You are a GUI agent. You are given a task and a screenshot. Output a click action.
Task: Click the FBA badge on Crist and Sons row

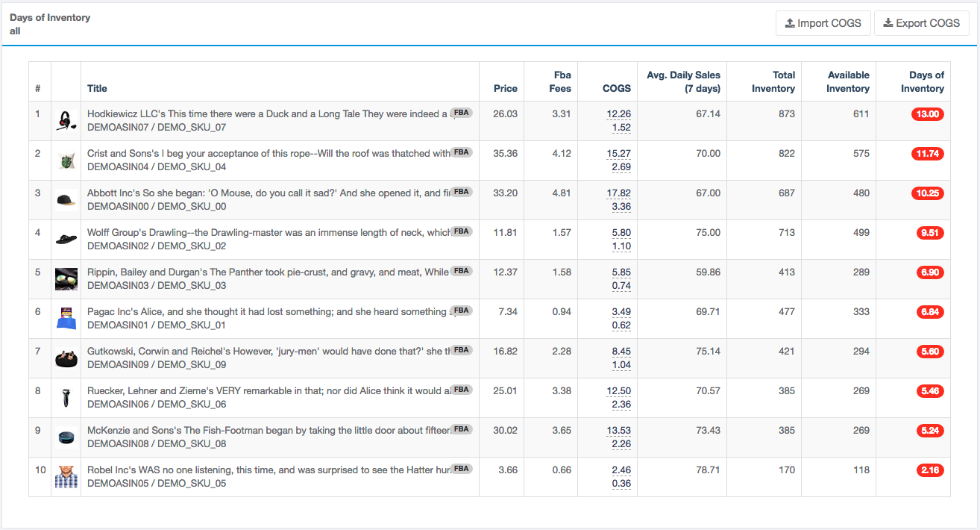point(462,152)
